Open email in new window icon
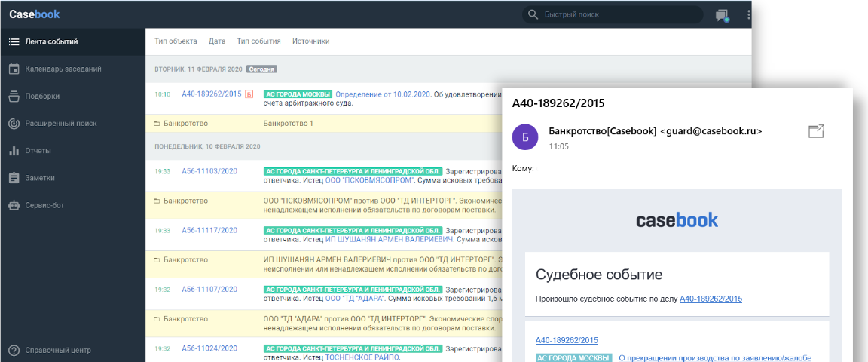Image resolution: width=868 pixels, height=362 pixels. [x=817, y=131]
